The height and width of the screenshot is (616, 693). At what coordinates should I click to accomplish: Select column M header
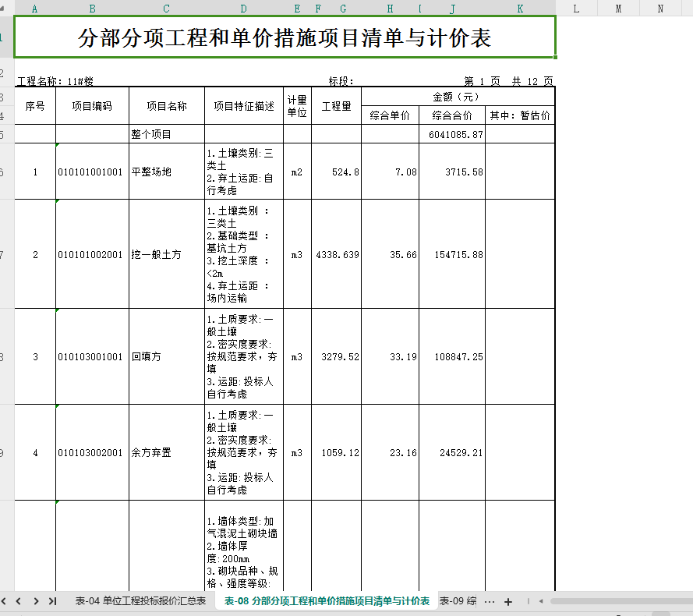619,9
